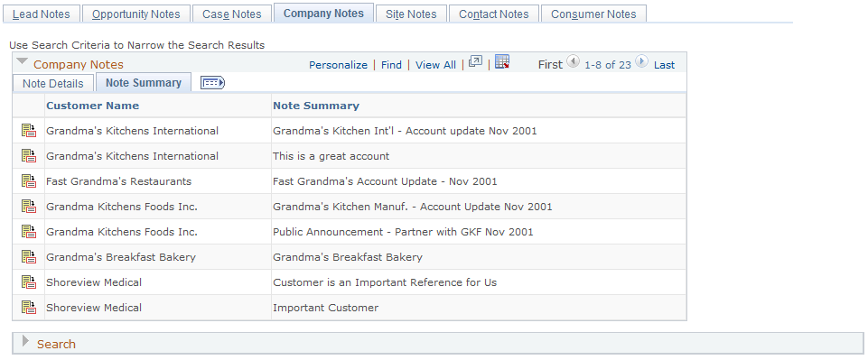Switch to Opportunity Notes tab
The height and width of the screenshot is (360, 868).
tap(136, 14)
